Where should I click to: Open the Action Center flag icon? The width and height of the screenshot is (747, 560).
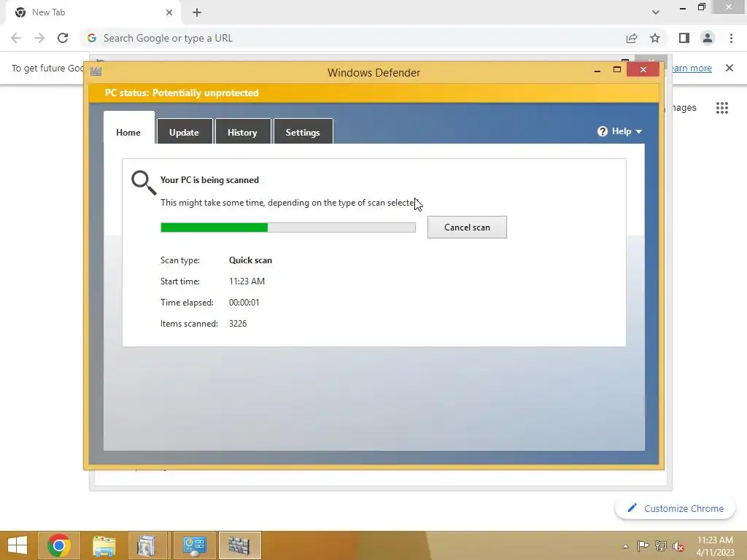click(643, 545)
